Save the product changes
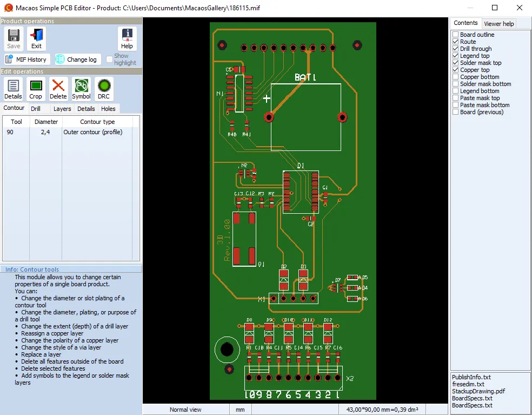 tap(13, 38)
